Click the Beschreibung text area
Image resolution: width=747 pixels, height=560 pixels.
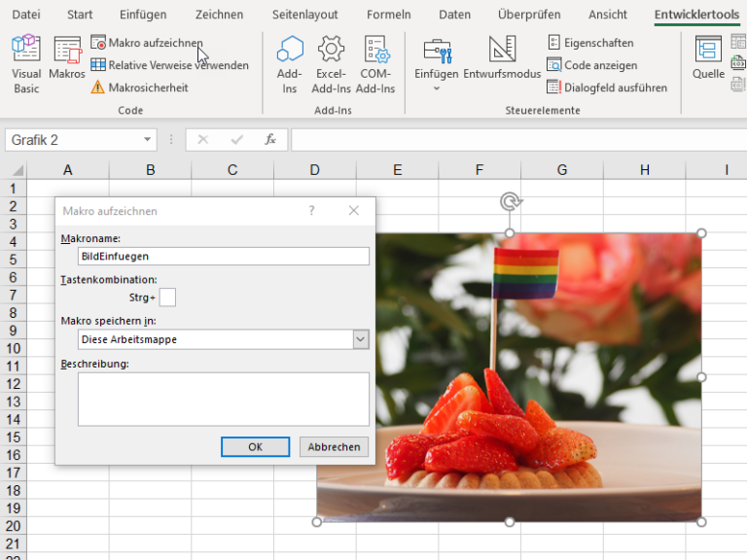pyautogui.click(x=224, y=399)
